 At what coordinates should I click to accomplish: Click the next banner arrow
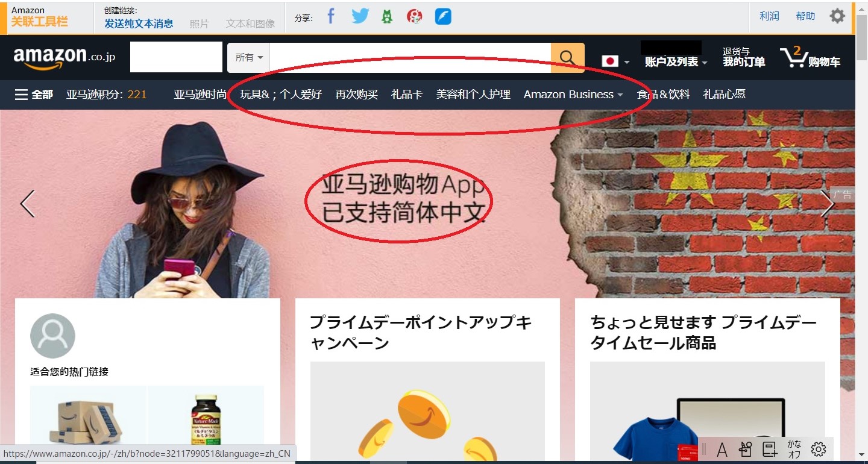(x=827, y=204)
